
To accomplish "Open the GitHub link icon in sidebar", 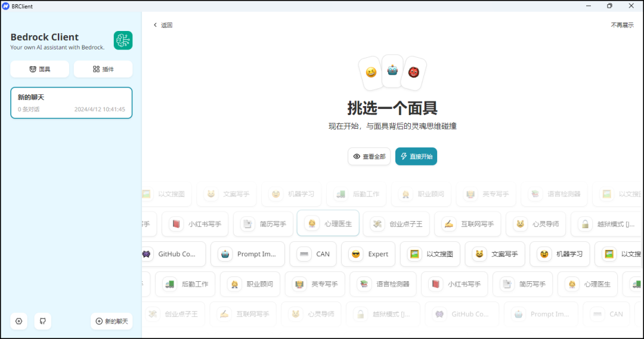I will pyautogui.click(x=43, y=321).
